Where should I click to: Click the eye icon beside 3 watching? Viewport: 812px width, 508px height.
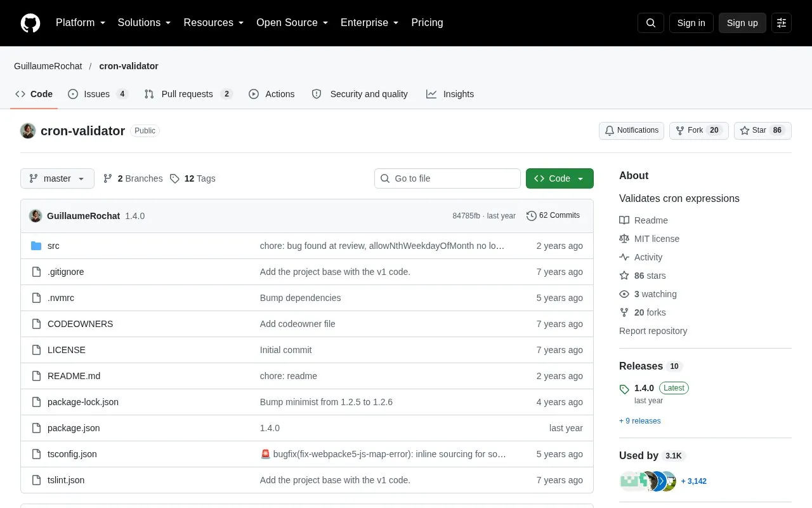[x=624, y=294]
